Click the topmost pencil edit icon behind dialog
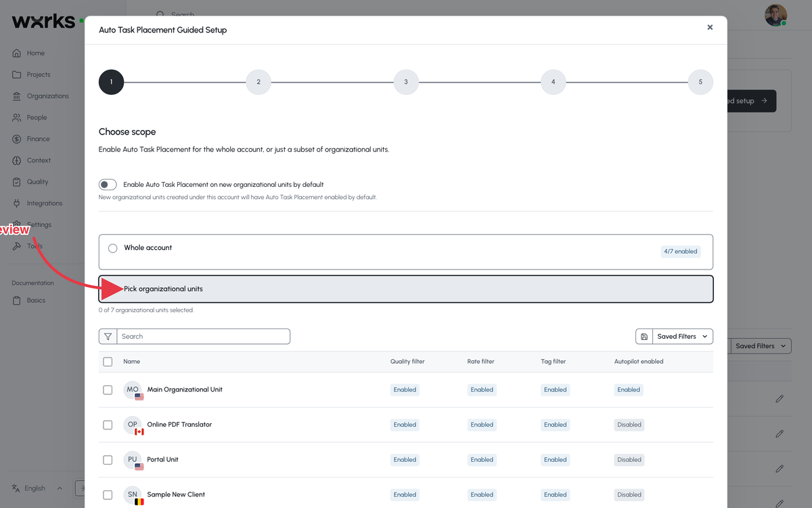This screenshot has width=812, height=508. pyautogui.click(x=780, y=399)
